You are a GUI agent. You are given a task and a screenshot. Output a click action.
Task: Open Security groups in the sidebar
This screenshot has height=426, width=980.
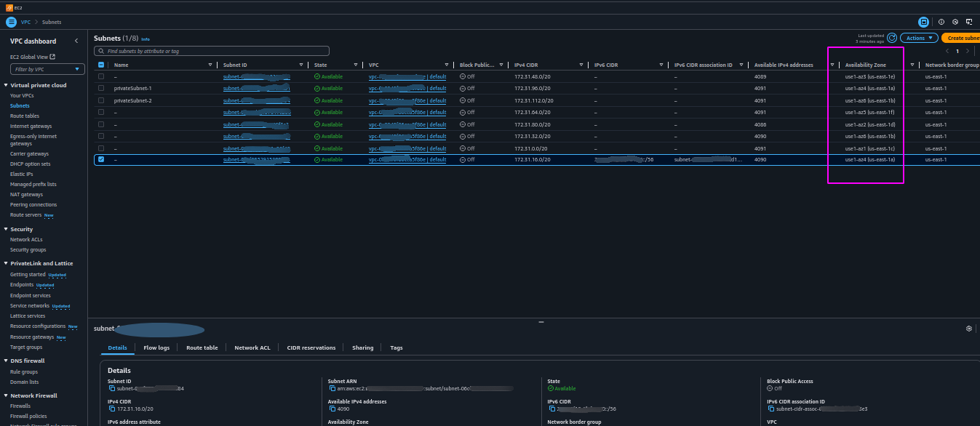28,249
